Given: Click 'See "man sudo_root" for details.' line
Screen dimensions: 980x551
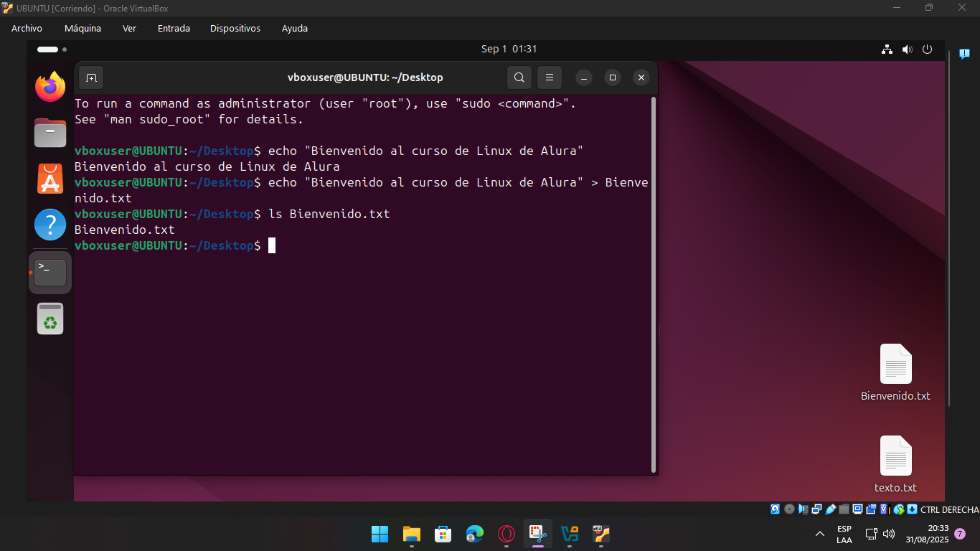Looking at the screenshot, I should tap(189, 119).
